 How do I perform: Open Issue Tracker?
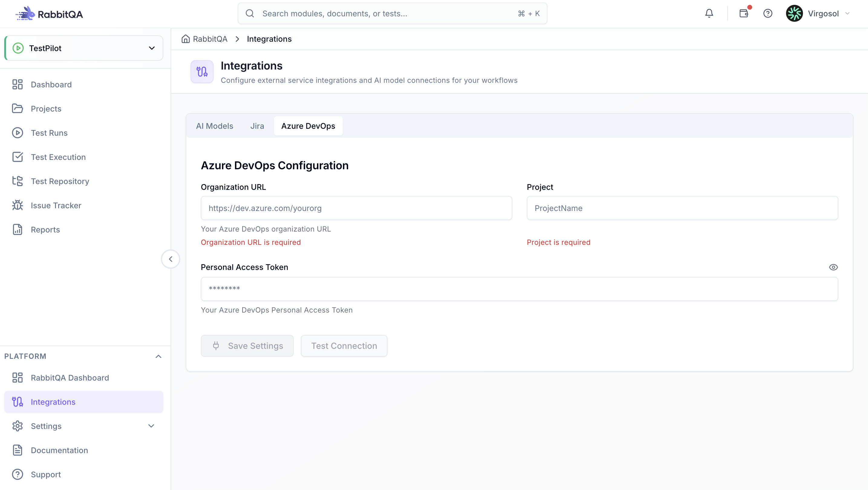tap(84, 206)
